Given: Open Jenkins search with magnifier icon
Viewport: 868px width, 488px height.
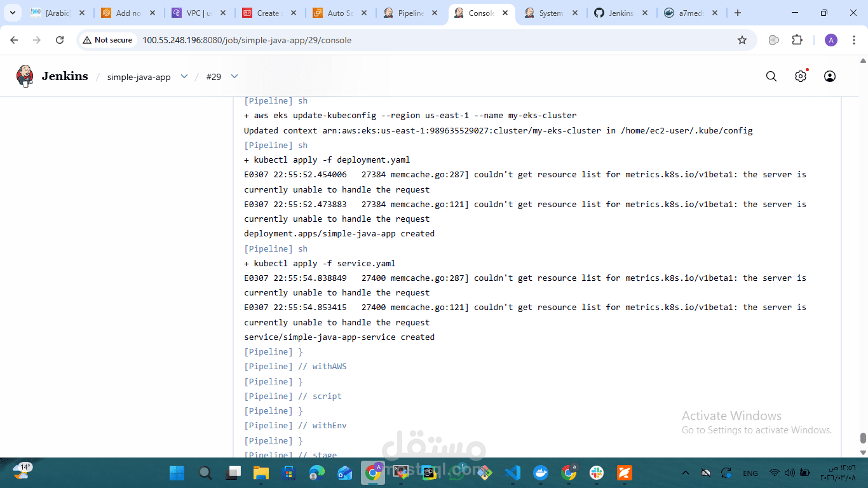Looking at the screenshot, I should click(x=771, y=76).
